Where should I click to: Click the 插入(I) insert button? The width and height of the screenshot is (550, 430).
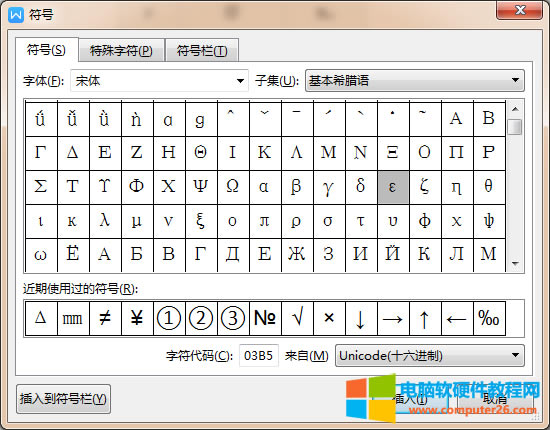pos(410,399)
